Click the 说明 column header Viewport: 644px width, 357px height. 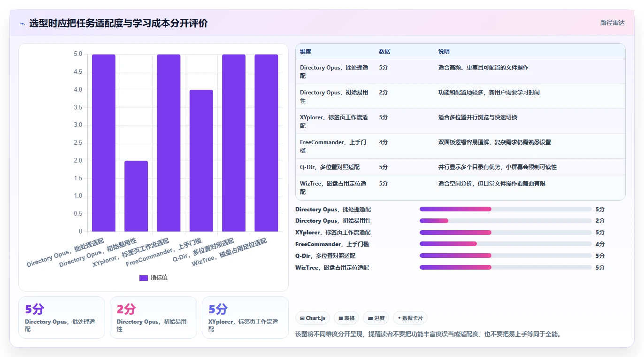pos(444,52)
